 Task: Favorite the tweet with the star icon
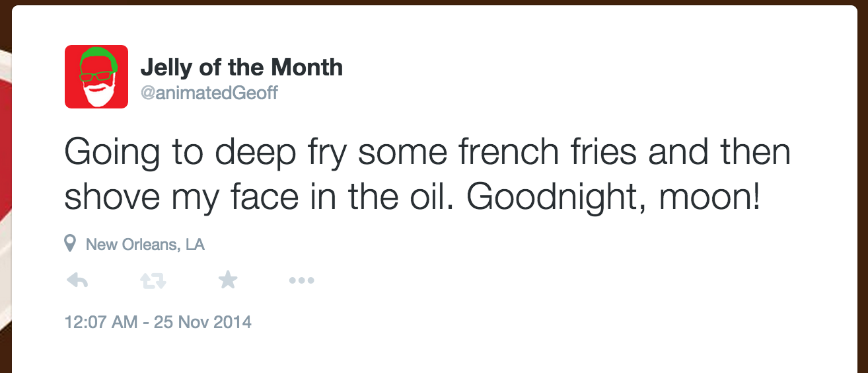point(228,280)
